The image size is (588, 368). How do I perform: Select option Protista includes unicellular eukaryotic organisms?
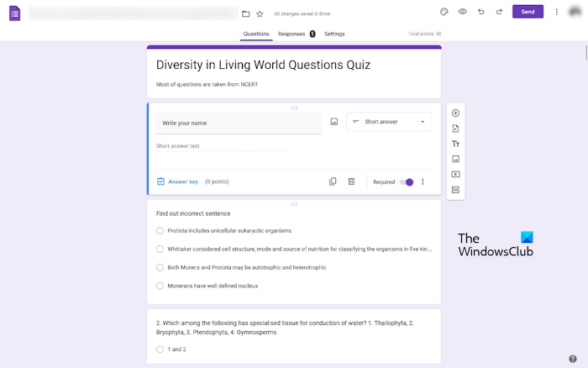point(160,231)
